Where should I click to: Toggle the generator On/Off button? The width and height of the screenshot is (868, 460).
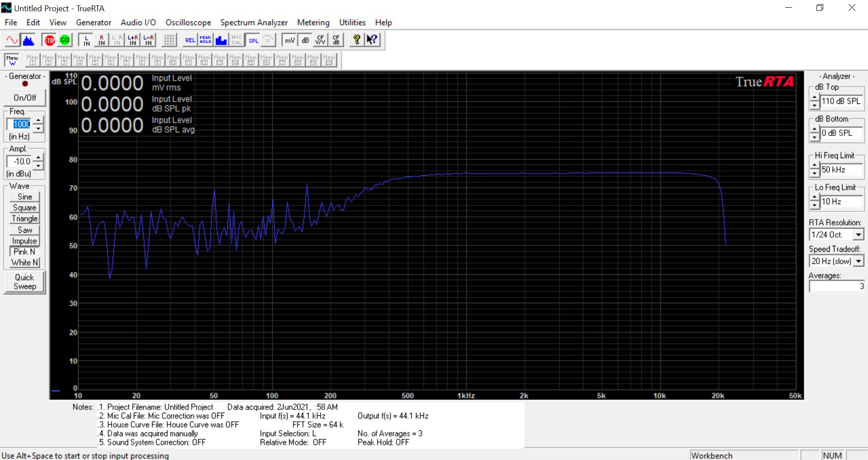coord(25,98)
